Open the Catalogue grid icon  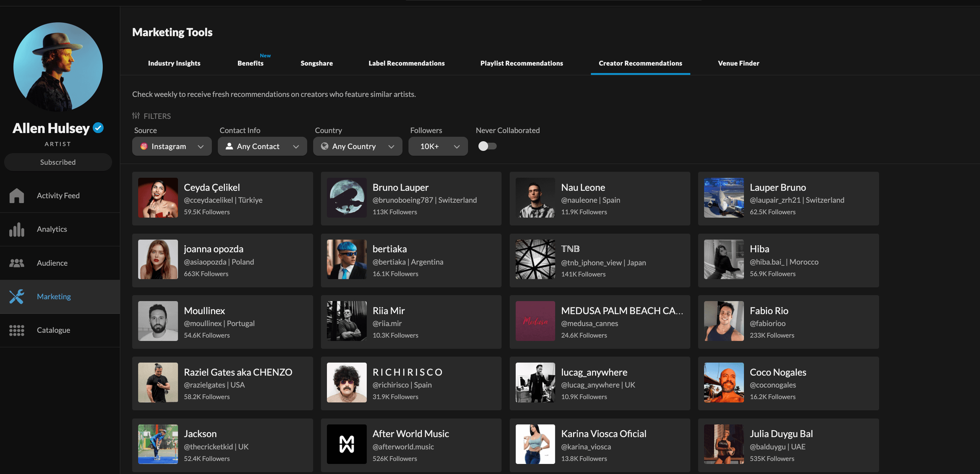17,330
